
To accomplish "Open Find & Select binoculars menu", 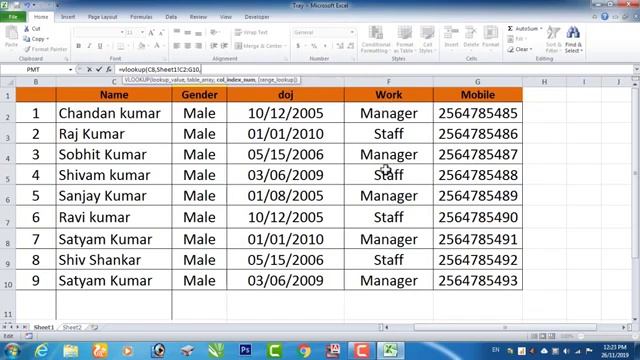I will 573,39.
